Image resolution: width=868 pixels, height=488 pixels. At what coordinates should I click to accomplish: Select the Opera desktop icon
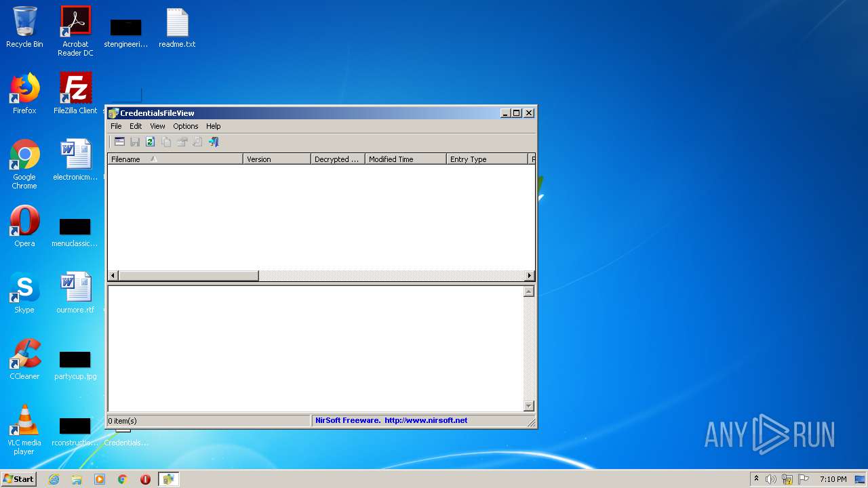24,226
